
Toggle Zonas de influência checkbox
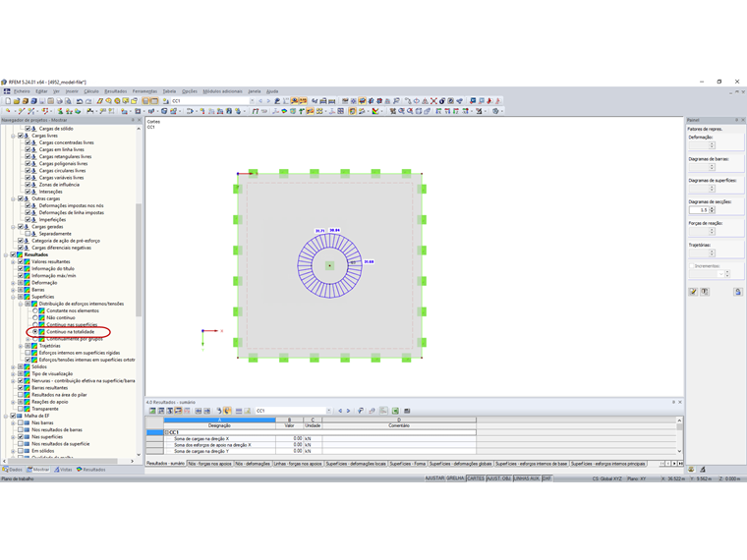click(28, 185)
